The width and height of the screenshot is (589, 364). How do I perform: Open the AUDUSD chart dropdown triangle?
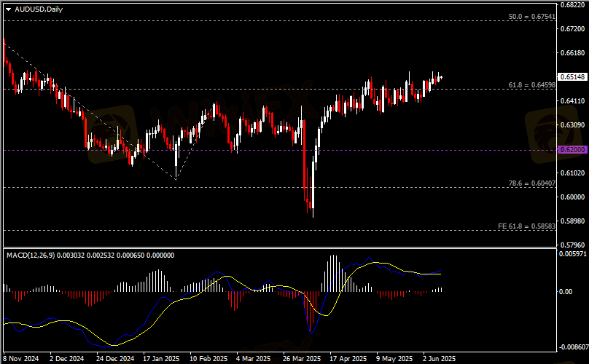pos(9,9)
